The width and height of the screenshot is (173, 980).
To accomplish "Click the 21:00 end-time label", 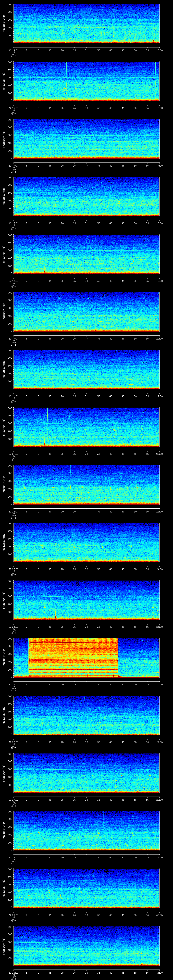I will coord(159,396).
